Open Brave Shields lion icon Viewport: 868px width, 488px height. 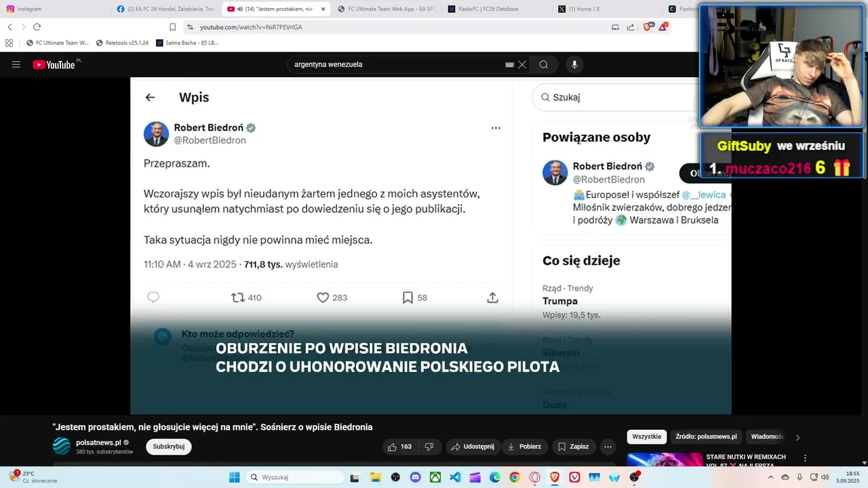647,27
